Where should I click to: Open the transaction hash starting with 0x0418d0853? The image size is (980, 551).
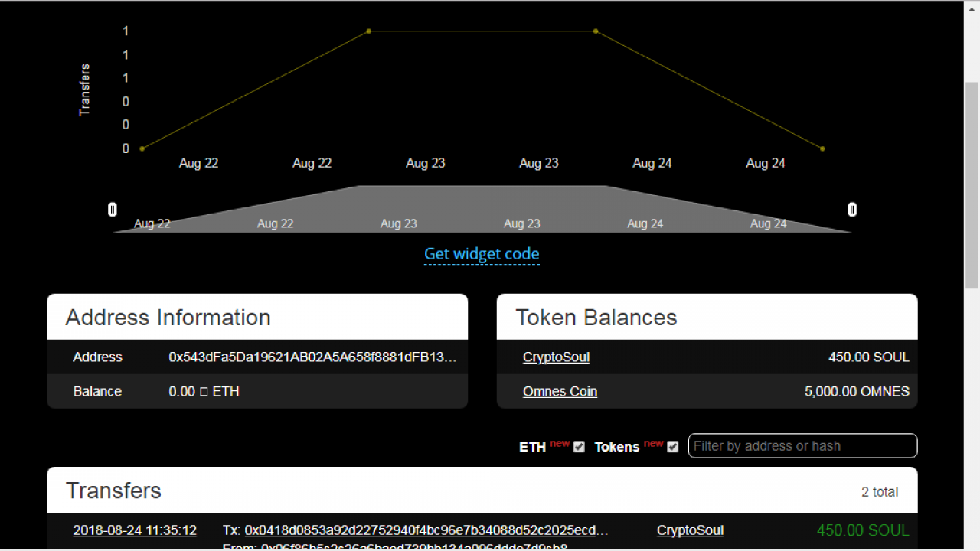coord(426,530)
